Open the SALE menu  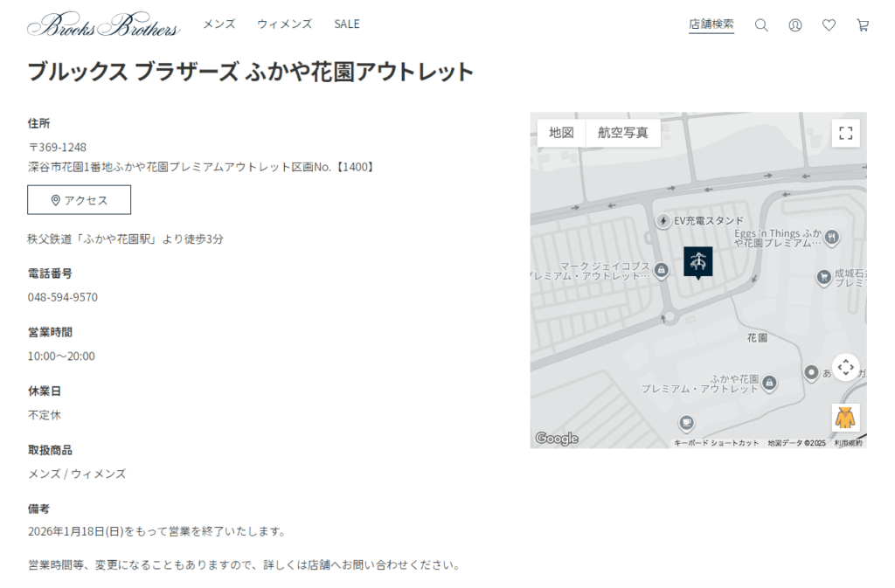pos(346,24)
